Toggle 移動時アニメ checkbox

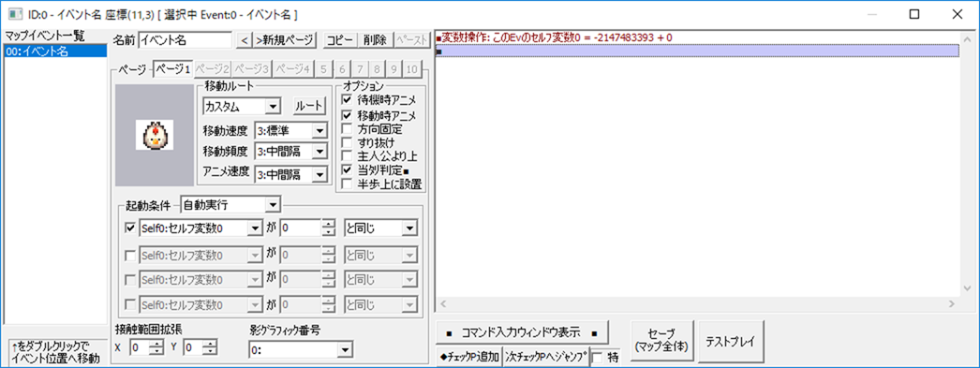[348, 115]
